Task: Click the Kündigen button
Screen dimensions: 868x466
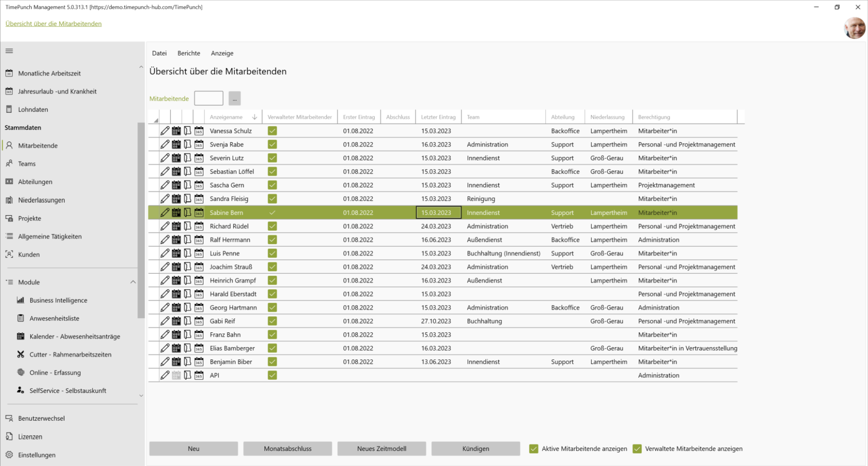Action: pos(476,449)
